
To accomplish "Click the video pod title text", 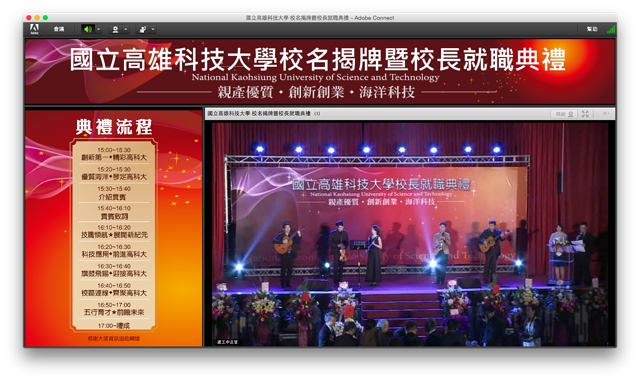I will click(259, 114).
